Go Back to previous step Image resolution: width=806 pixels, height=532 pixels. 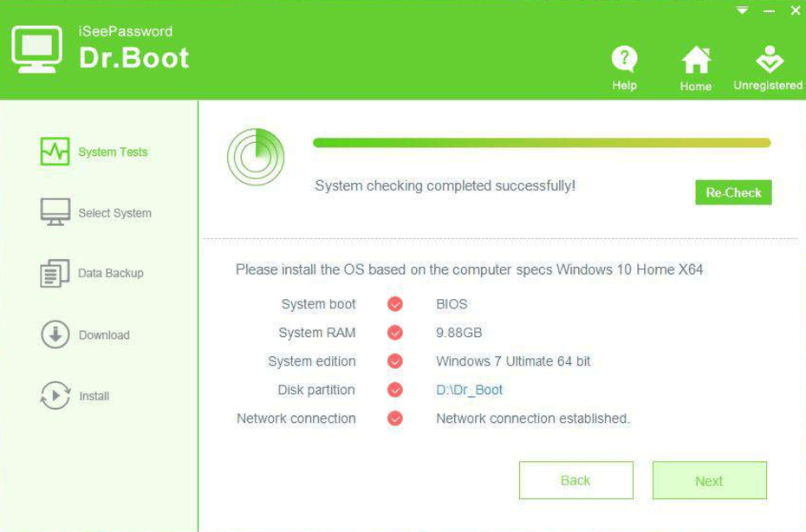[x=575, y=480]
